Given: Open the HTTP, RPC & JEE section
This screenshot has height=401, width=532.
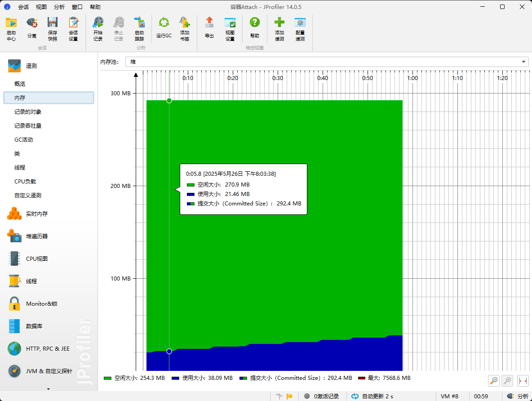Looking at the screenshot, I should tap(49, 349).
